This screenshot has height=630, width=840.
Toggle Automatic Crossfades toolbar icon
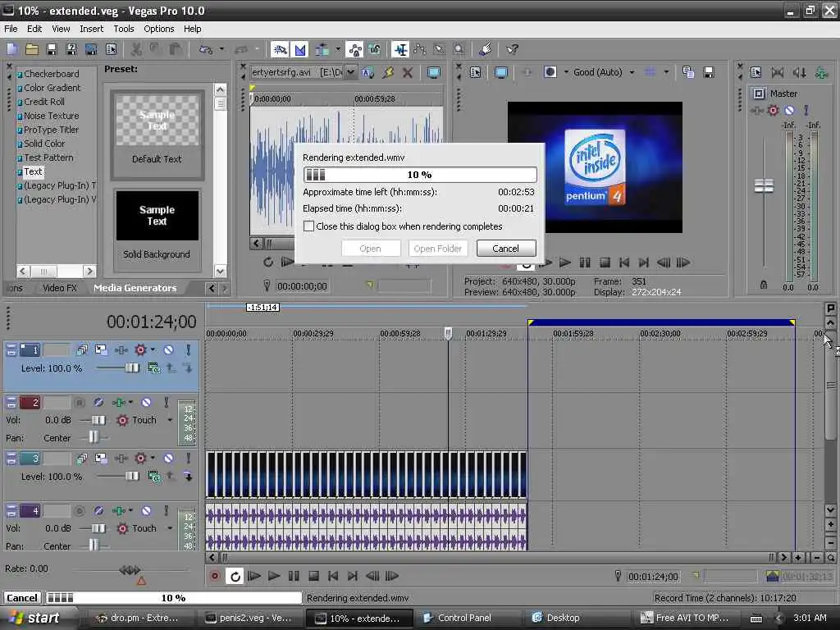pos(300,50)
